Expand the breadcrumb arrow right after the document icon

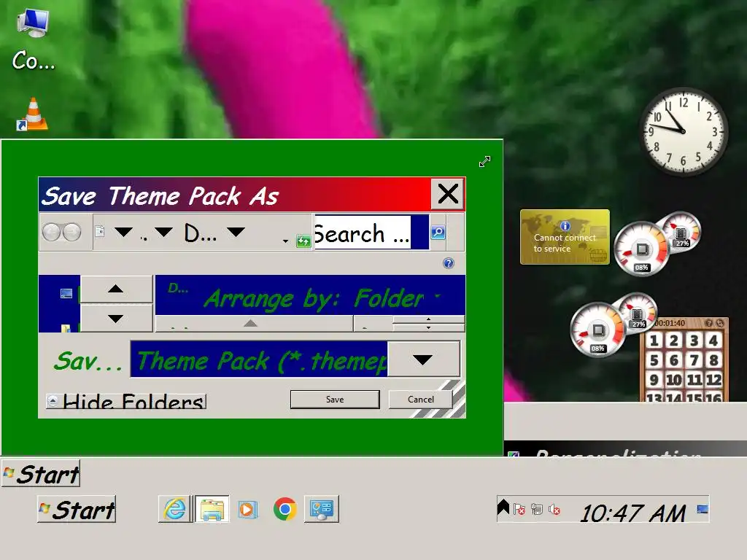(123, 232)
